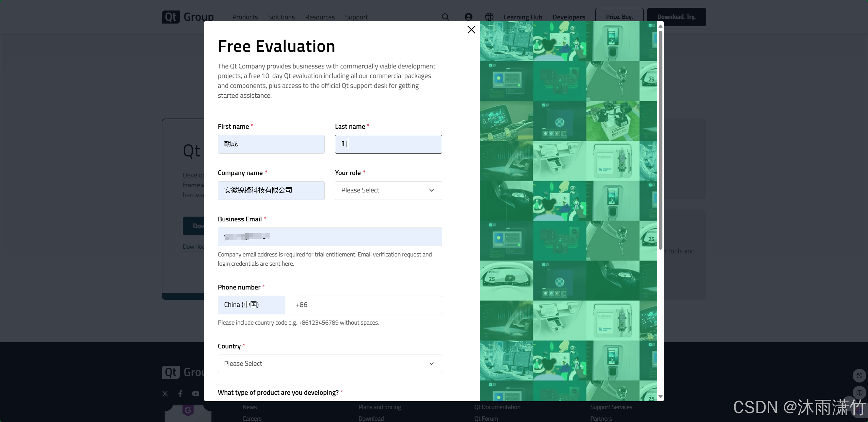Image resolution: width=868 pixels, height=422 pixels.
Task: Click the Qt Group footer logo
Action: click(183, 372)
